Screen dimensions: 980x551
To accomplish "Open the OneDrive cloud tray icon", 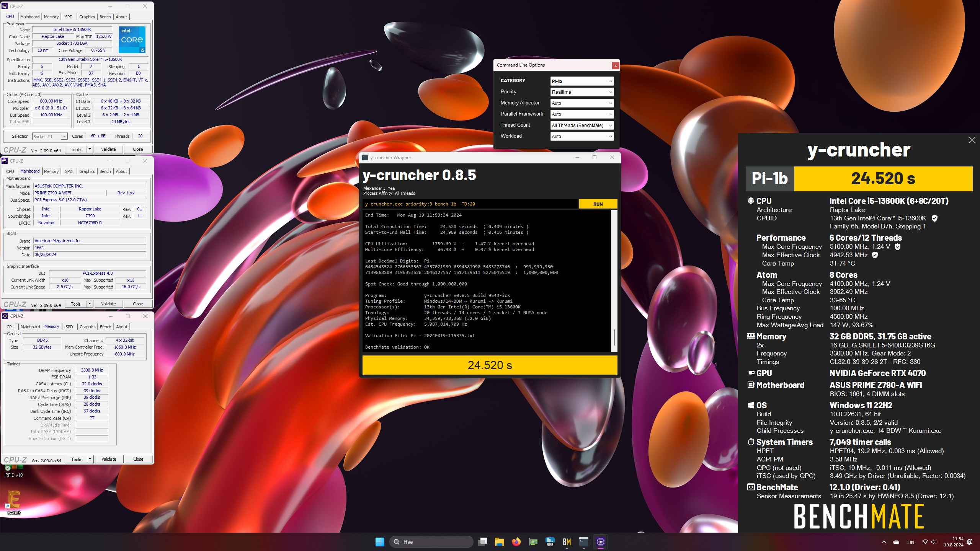I will [896, 542].
